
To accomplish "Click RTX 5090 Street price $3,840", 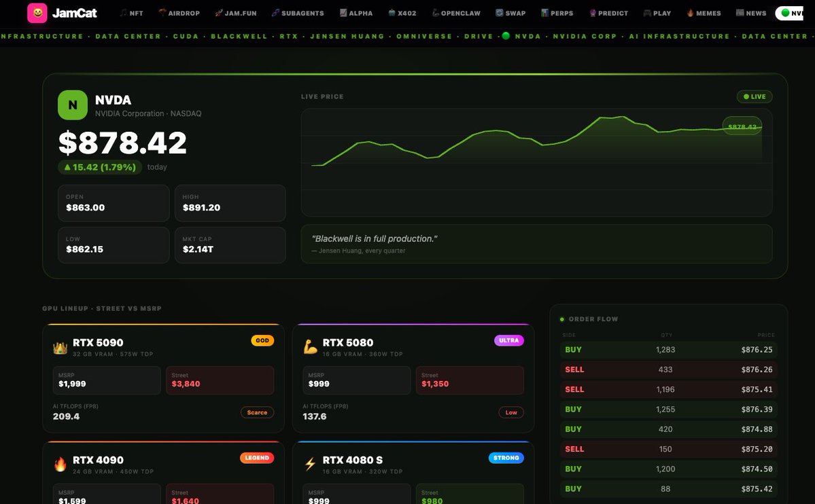I will [220, 380].
